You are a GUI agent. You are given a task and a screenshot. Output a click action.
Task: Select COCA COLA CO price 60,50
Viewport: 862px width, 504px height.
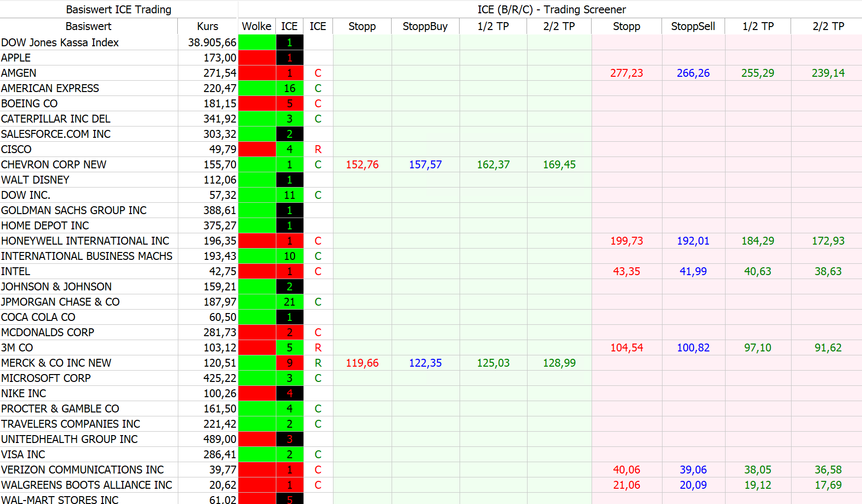click(223, 317)
